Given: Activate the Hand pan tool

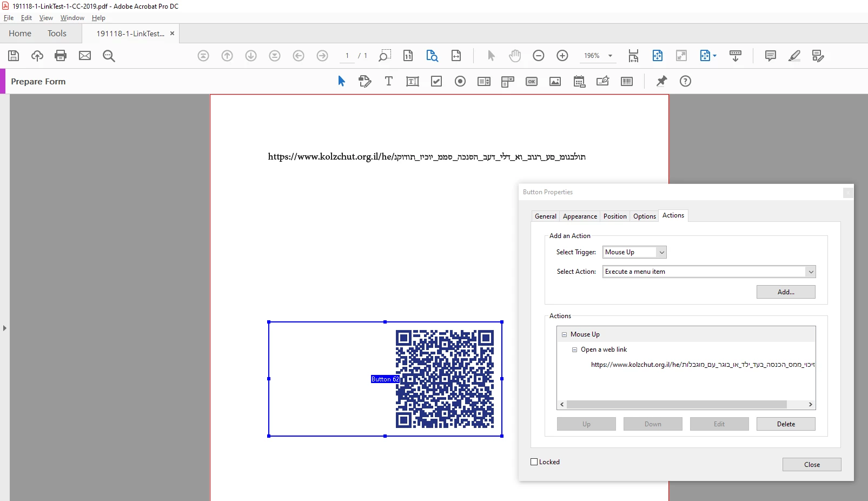Looking at the screenshot, I should [515, 56].
